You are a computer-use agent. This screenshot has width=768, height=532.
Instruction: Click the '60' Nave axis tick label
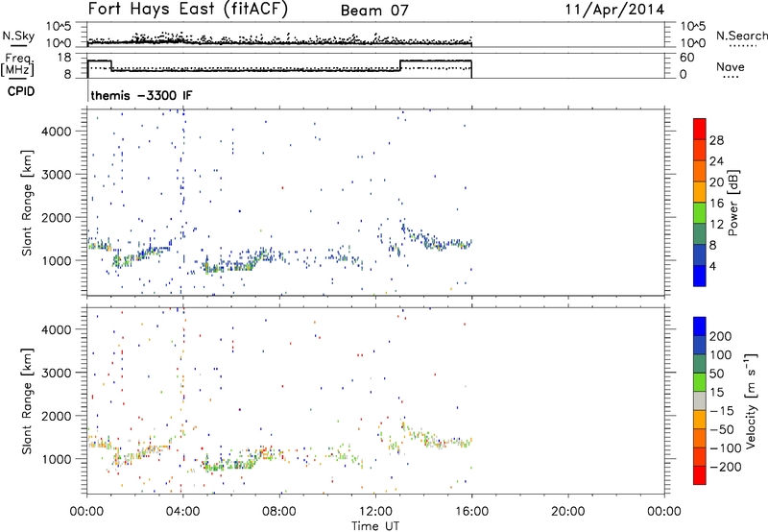point(687,58)
